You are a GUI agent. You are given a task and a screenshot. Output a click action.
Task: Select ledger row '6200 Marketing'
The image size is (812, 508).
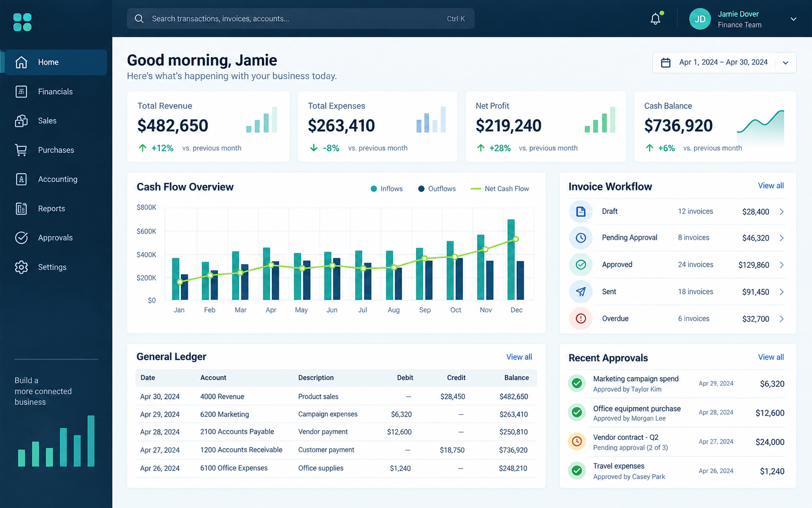(x=336, y=414)
